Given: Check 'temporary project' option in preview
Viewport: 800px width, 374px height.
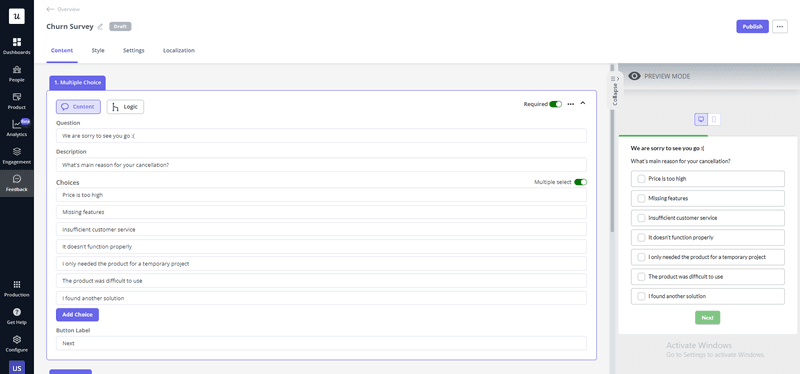Looking at the screenshot, I should (641, 257).
